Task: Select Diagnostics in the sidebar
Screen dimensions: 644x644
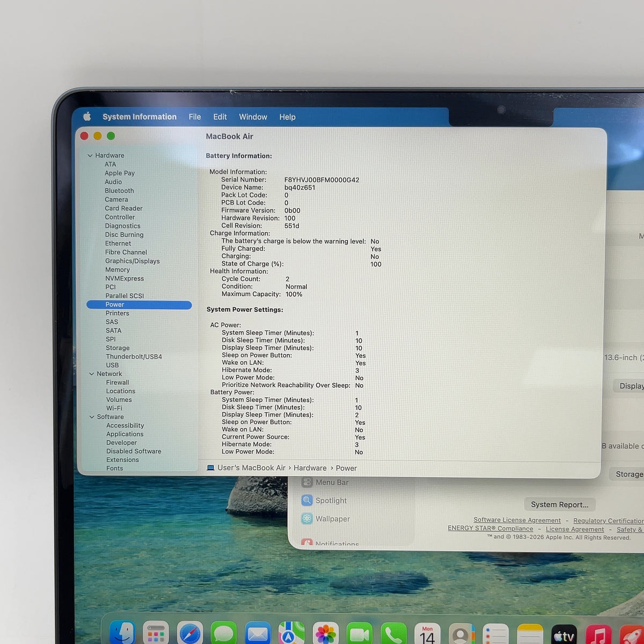Action: [x=122, y=226]
